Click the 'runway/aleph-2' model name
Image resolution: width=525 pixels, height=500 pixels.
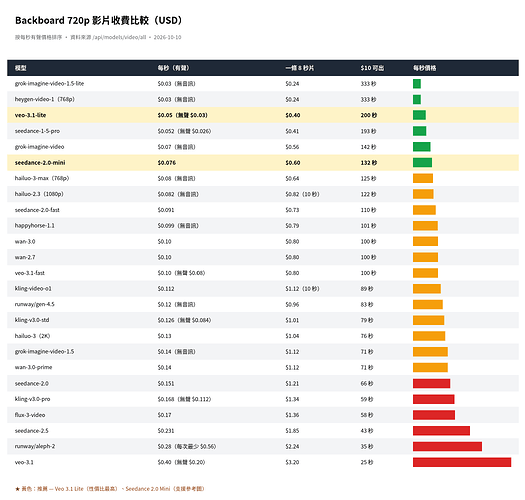pyautogui.click(x=35, y=446)
